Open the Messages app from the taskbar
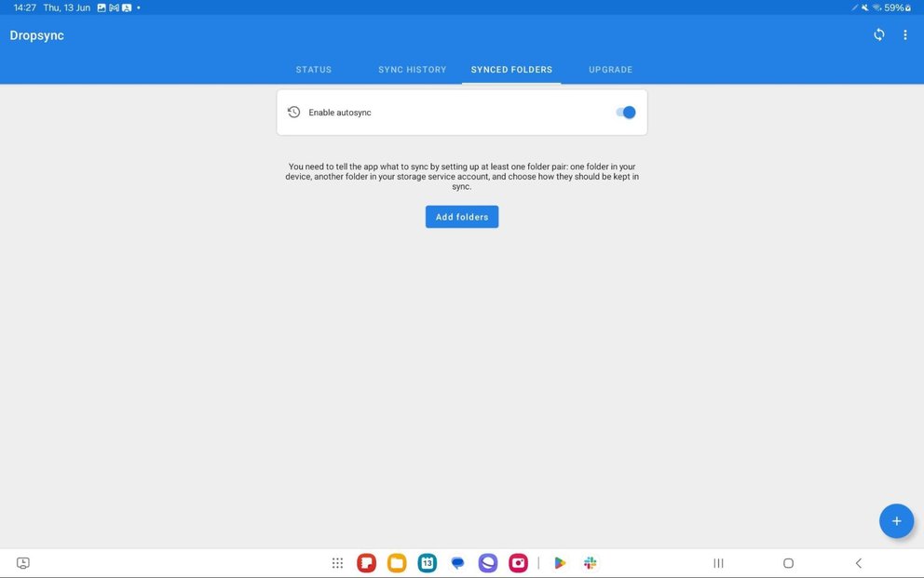The image size is (924, 578). (456, 562)
